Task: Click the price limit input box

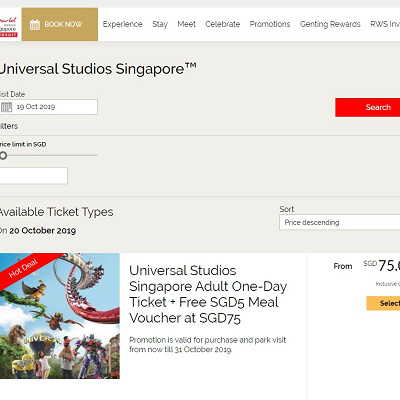Action: pos(34,176)
